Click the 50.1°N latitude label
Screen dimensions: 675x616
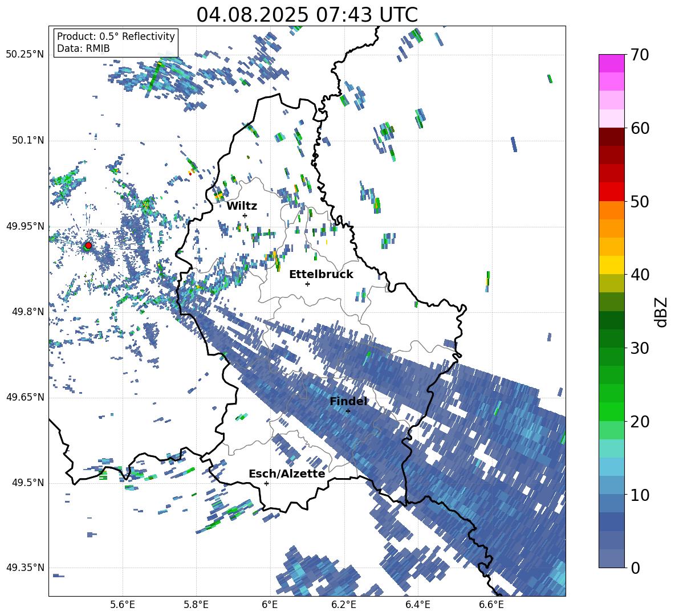point(28,140)
